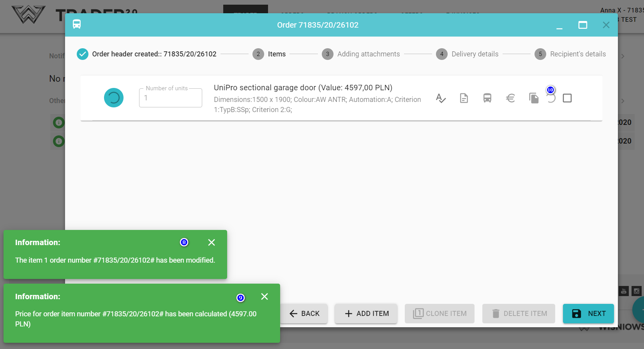Screen dimensions: 644x349
Task: Open the item document note icon
Action: pyautogui.click(x=464, y=98)
